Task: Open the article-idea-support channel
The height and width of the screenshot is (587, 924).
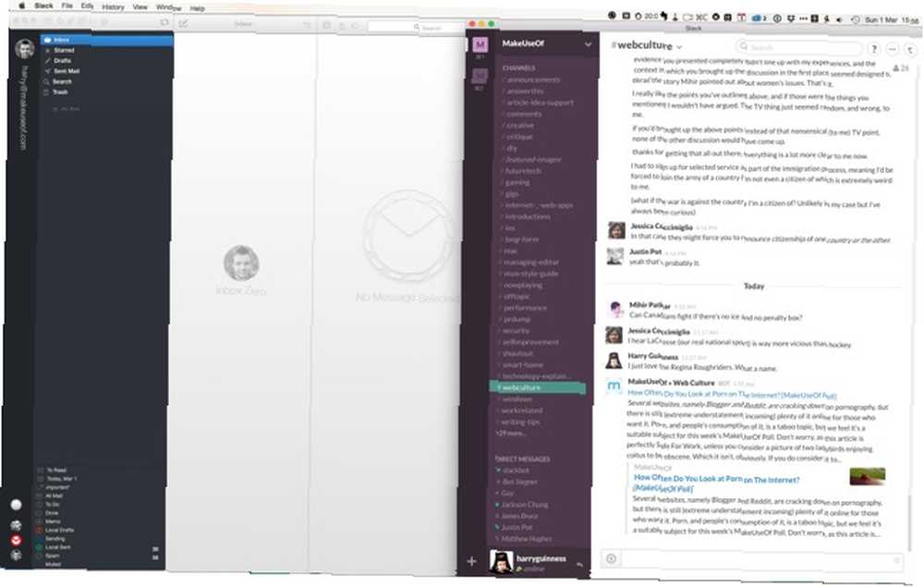Action: point(539,103)
